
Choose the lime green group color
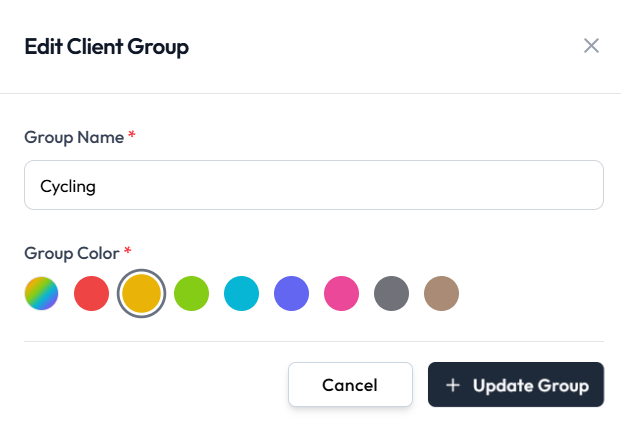tap(191, 293)
